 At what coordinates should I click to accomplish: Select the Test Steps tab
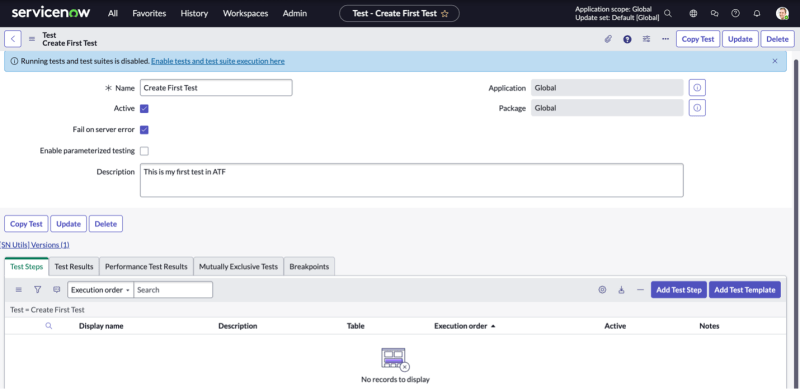[27, 267]
